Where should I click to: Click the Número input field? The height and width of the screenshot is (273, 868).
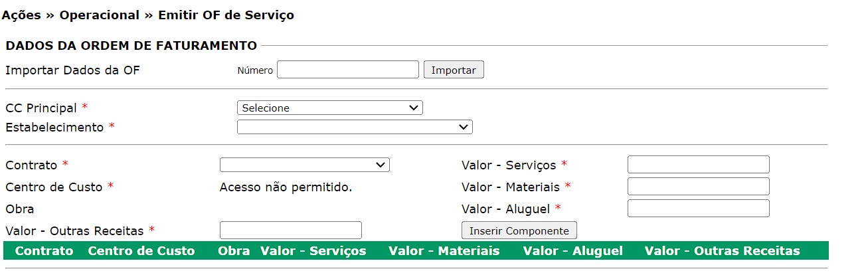(347, 70)
